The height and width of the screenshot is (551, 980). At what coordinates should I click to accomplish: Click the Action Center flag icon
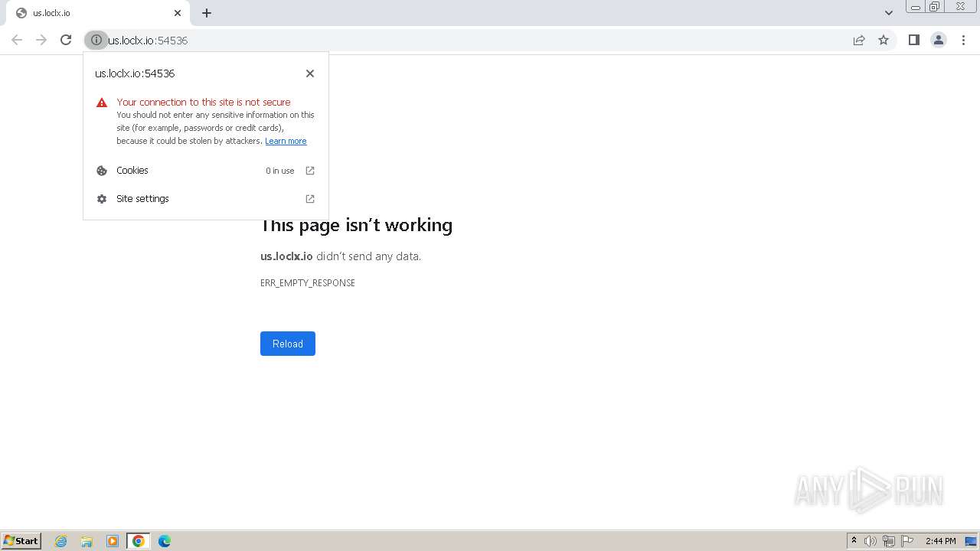pos(907,541)
